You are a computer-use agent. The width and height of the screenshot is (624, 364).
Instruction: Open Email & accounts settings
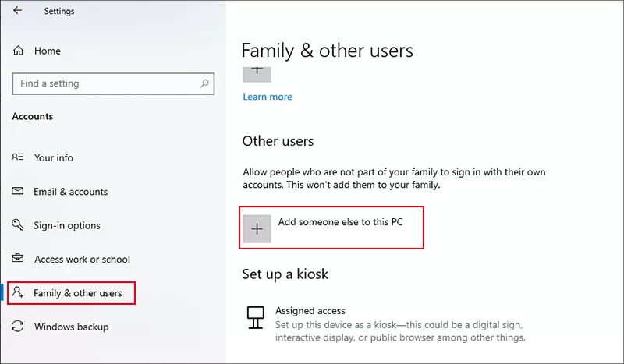point(71,192)
